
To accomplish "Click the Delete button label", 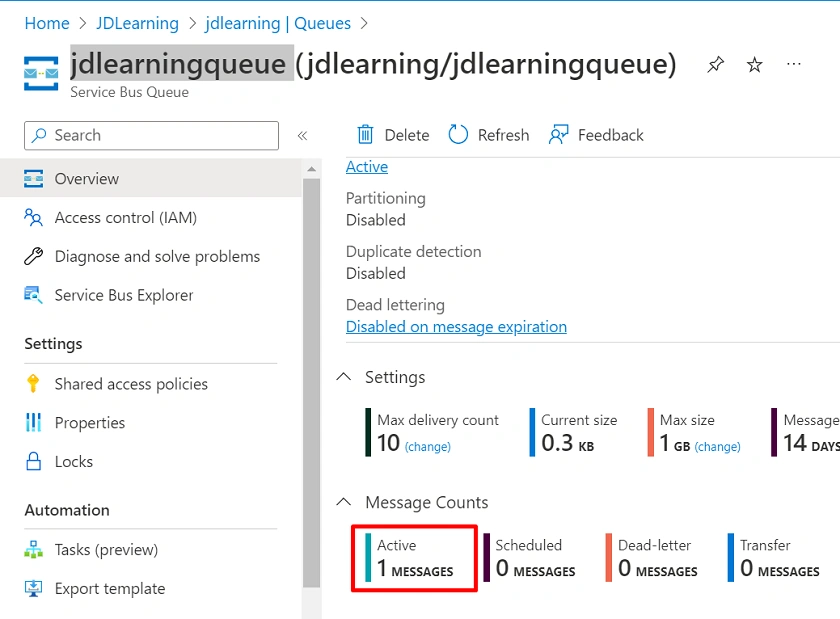I will coord(407,135).
